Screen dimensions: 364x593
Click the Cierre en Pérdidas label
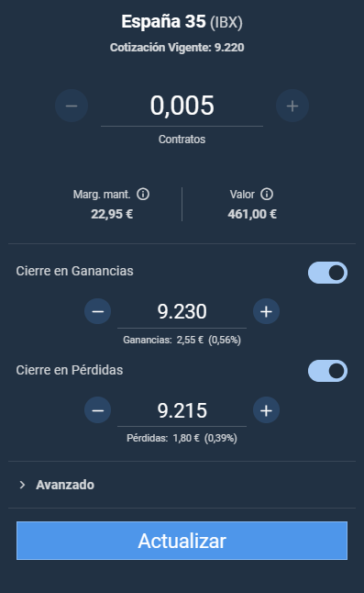(70, 370)
